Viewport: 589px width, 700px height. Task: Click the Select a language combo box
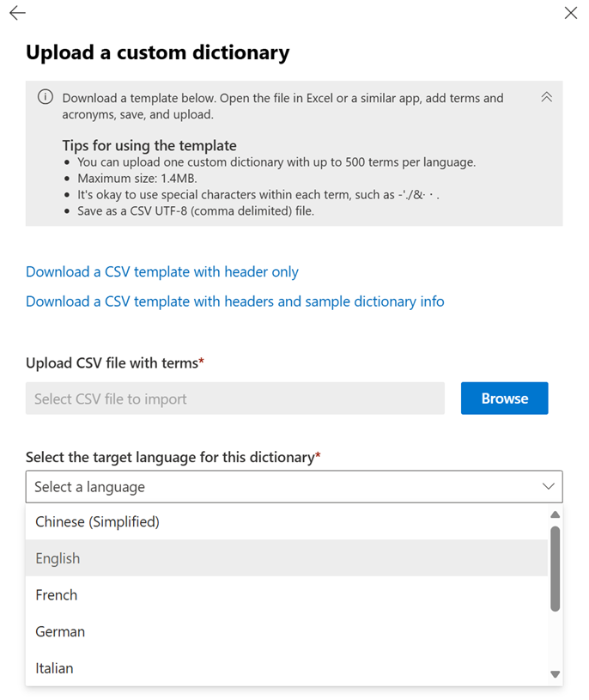(283, 487)
